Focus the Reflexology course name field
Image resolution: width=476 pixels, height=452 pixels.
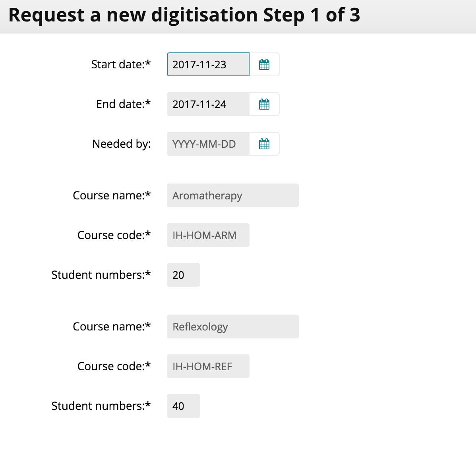tap(233, 326)
